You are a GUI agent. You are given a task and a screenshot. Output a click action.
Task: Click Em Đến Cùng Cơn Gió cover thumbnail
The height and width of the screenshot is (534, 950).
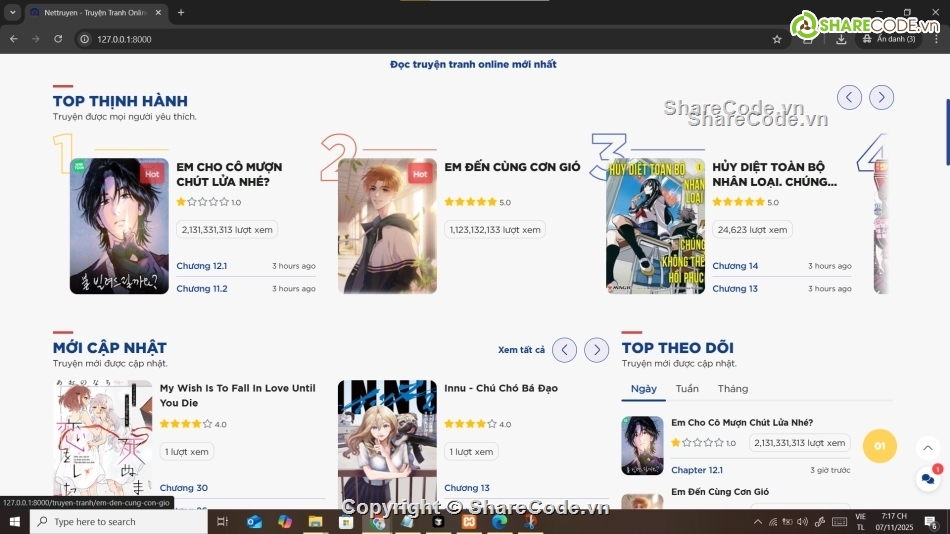(387, 226)
